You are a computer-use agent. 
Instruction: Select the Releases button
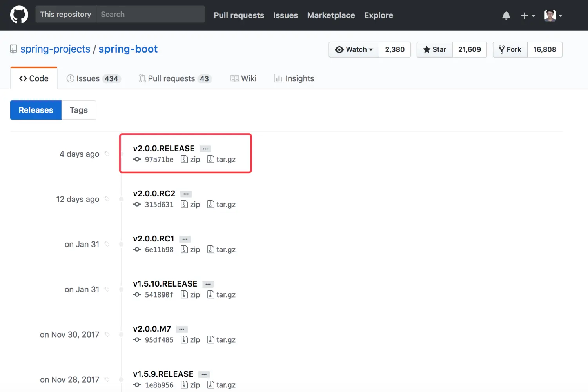click(x=36, y=110)
